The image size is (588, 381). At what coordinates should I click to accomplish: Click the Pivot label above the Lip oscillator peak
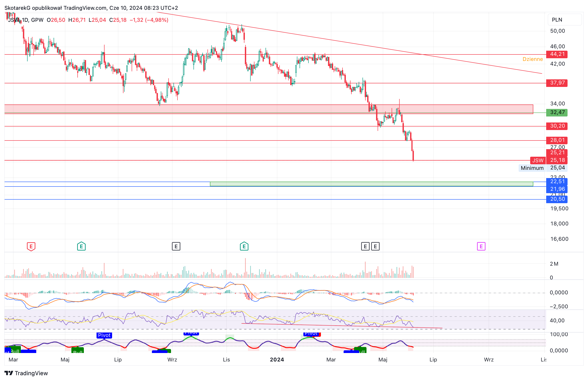[x=104, y=335]
